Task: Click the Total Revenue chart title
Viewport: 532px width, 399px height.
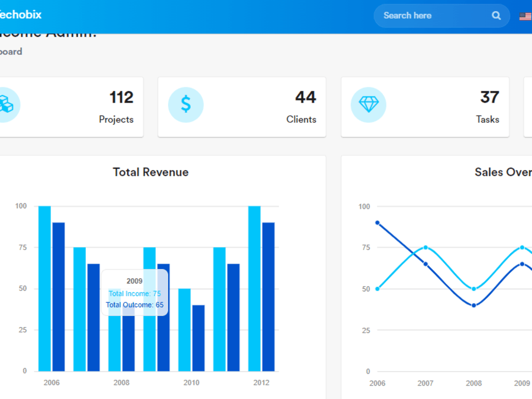Action: point(151,172)
